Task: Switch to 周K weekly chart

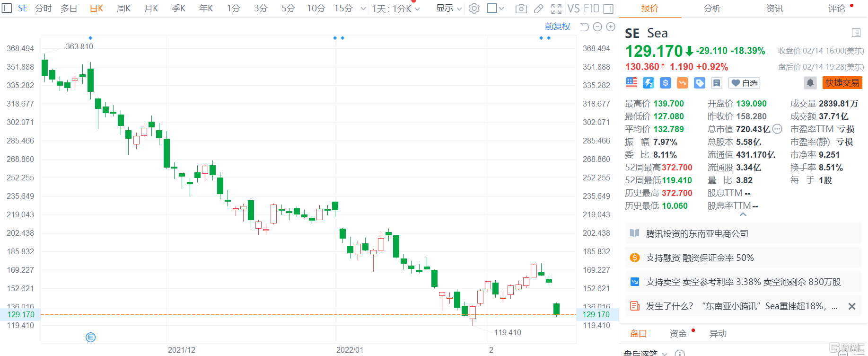Action: click(123, 9)
